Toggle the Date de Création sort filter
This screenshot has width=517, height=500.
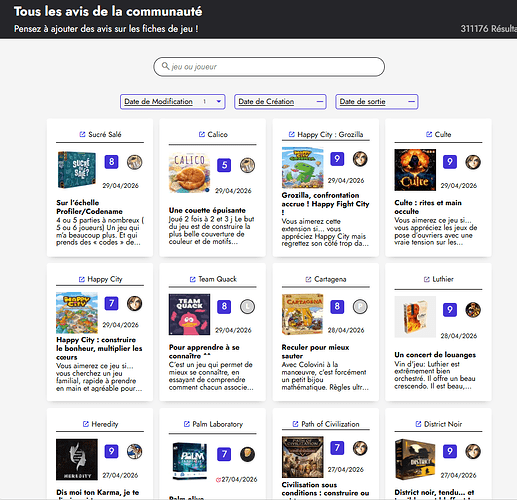point(280,102)
